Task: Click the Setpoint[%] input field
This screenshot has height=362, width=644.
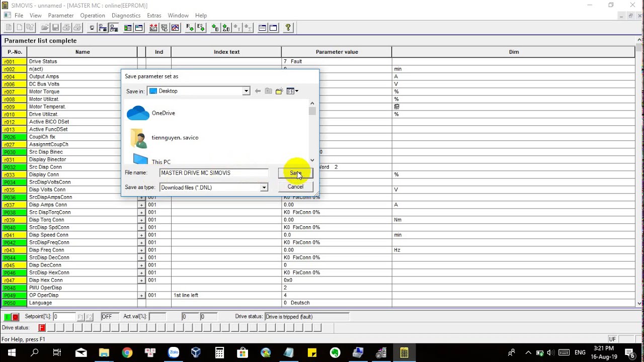Action: pos(65,317)
